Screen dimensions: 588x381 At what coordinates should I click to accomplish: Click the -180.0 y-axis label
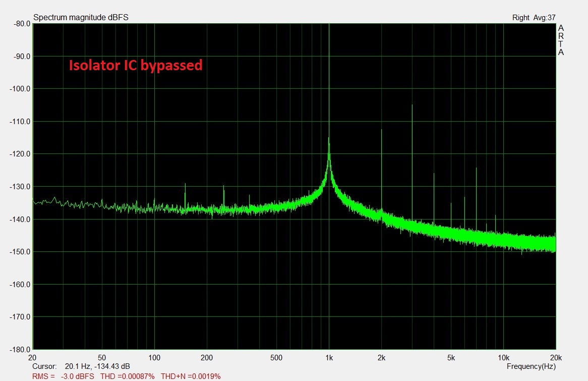20,350
